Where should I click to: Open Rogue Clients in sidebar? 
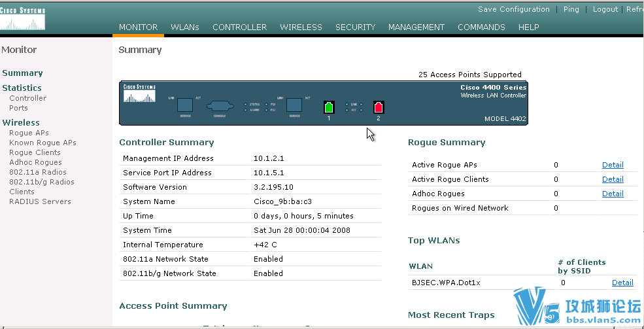click(x=35, y=152)
